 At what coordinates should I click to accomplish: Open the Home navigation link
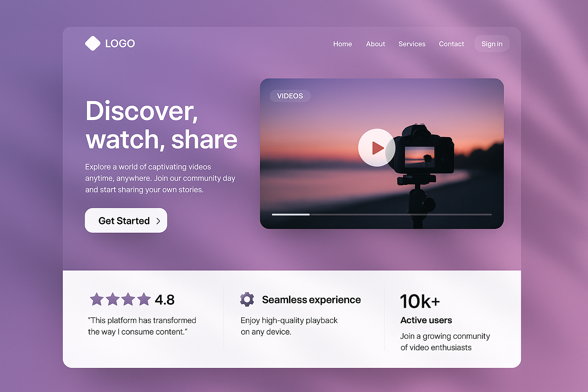pyautogui.click(x=342, y=44)
